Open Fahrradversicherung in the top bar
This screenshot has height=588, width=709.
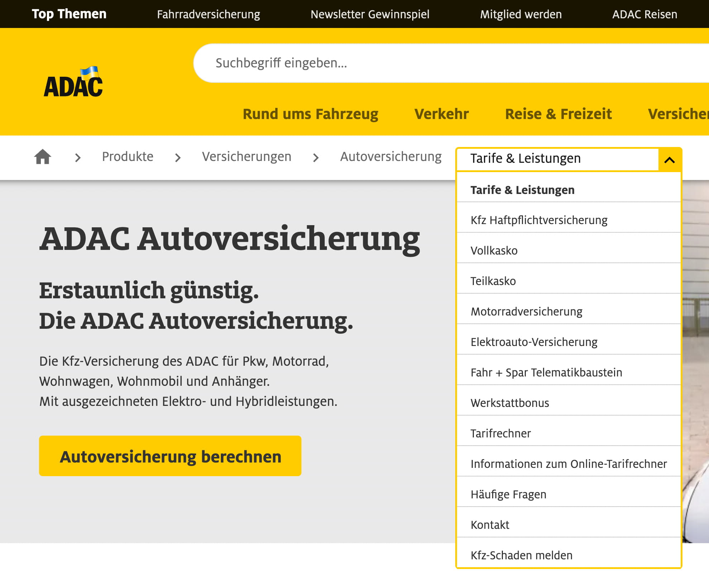(209, 14)
